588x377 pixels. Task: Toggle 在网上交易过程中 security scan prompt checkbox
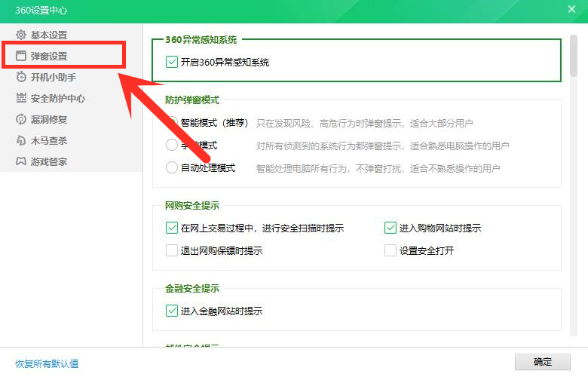pyautogui.click(x=171, y=228)
